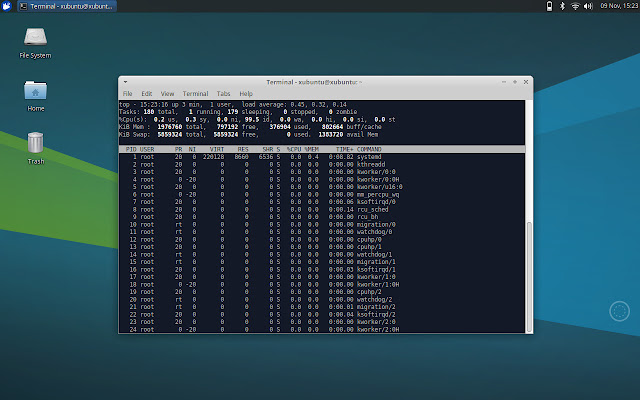The width and height of the screenshot is (640, 400).
Task: Click the USER column header
Action: (x=147, y=149)
